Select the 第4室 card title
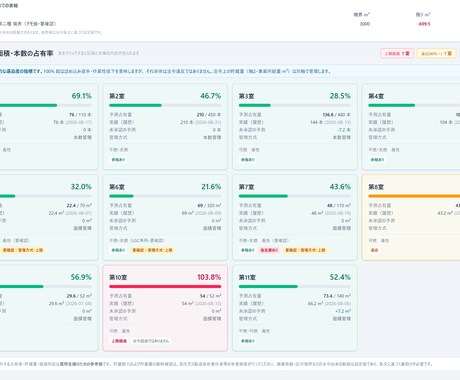 pyautogui.click(x=376, y=96)
